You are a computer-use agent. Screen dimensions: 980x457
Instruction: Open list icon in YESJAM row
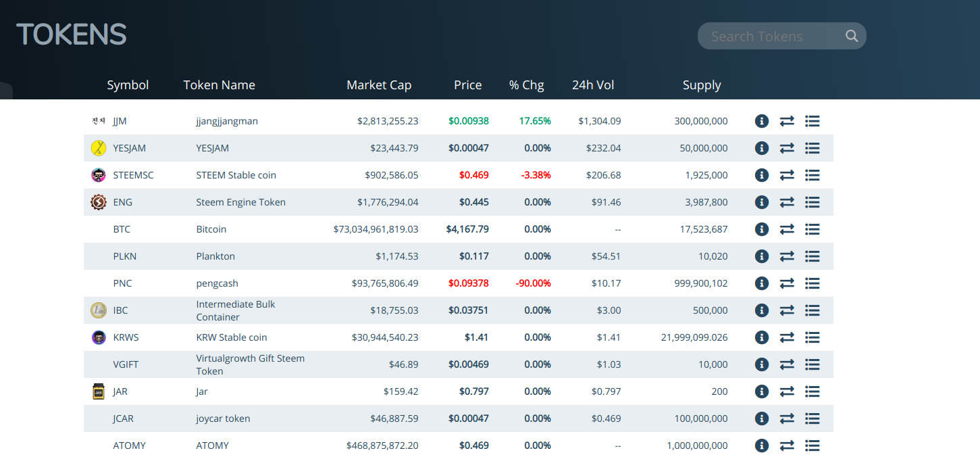coord(813,148)
